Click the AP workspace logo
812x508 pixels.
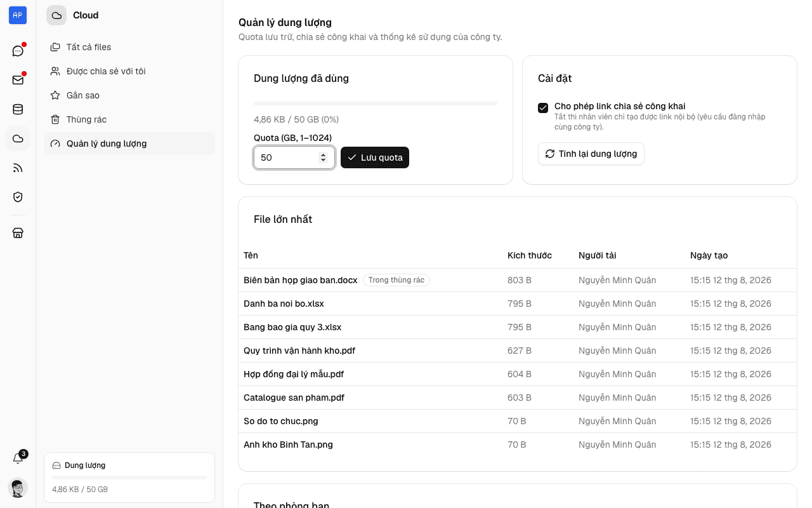(x=18, y=15)
